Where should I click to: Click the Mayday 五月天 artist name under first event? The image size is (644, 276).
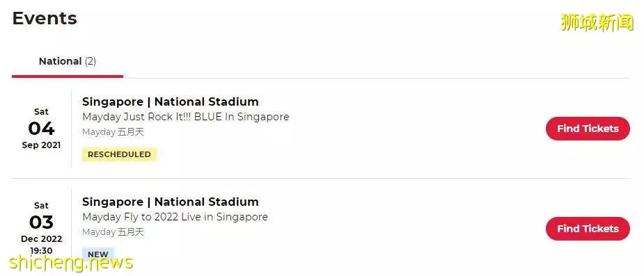(x=113, y=133)
